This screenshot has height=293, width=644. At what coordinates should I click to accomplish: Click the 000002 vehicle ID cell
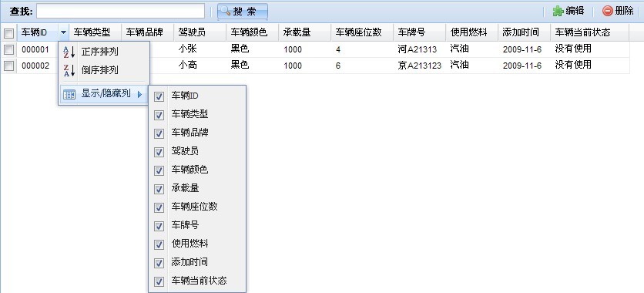35,66
